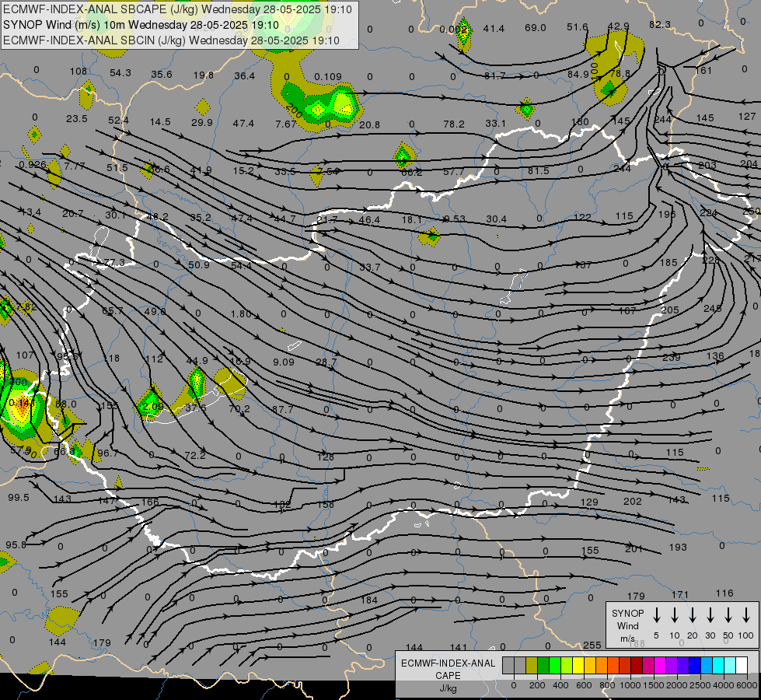Click the '1000' tick on CAPE scale
This screenshot has height=700, width=761.
tap(630, 685)
